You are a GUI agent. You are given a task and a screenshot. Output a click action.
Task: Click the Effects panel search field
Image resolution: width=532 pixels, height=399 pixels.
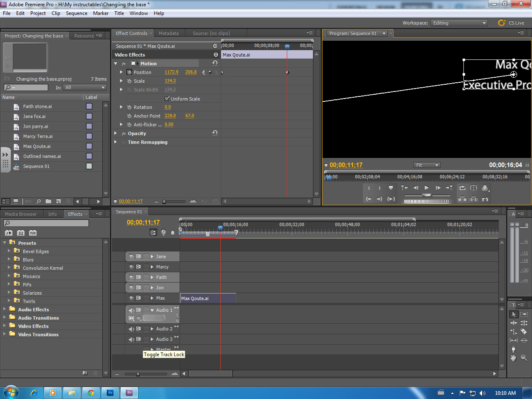46,223
